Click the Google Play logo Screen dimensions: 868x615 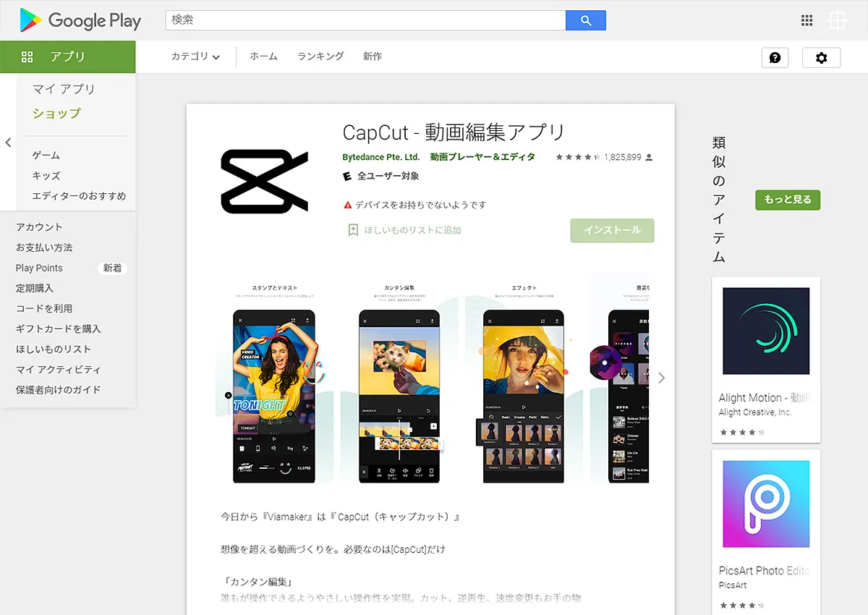click(x=80, y=21)
